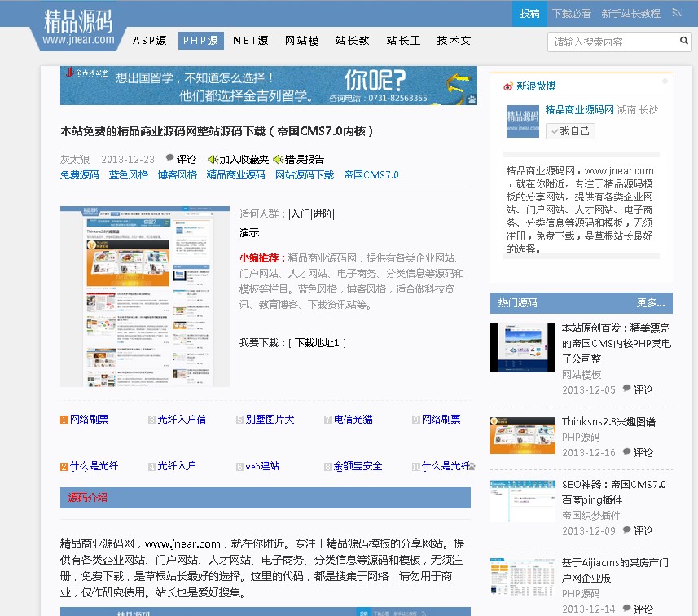The image size is (698, 616).
Task: Click the comment bubble icon beside 2013-12-09
Action: point(627,530)
